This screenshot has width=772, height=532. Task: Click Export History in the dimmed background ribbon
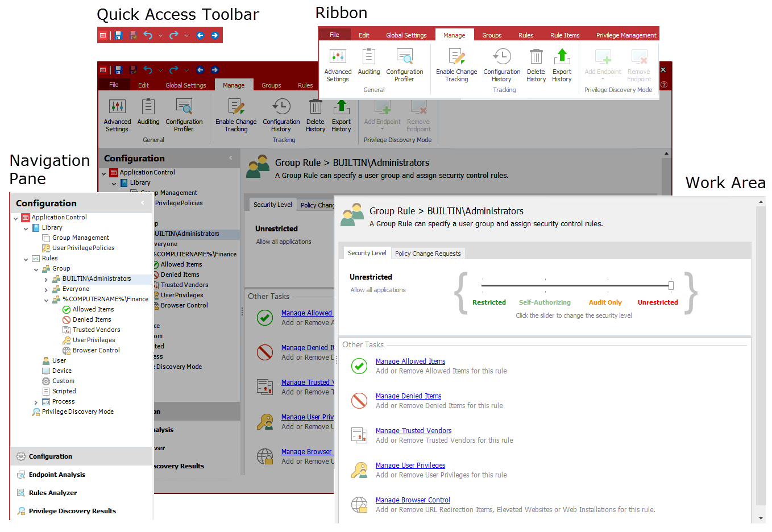[341, 115]
